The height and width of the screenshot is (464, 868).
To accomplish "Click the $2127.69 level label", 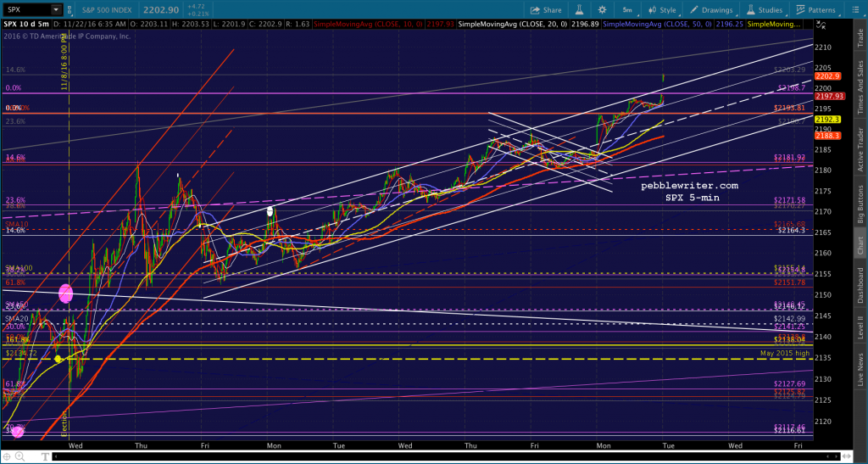I will [x=790, y=383].
